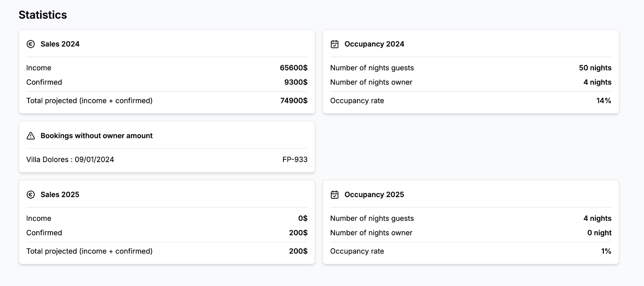Click the 50 nights guests value
This screenshot has height=286, width=644.
point(595,68)
